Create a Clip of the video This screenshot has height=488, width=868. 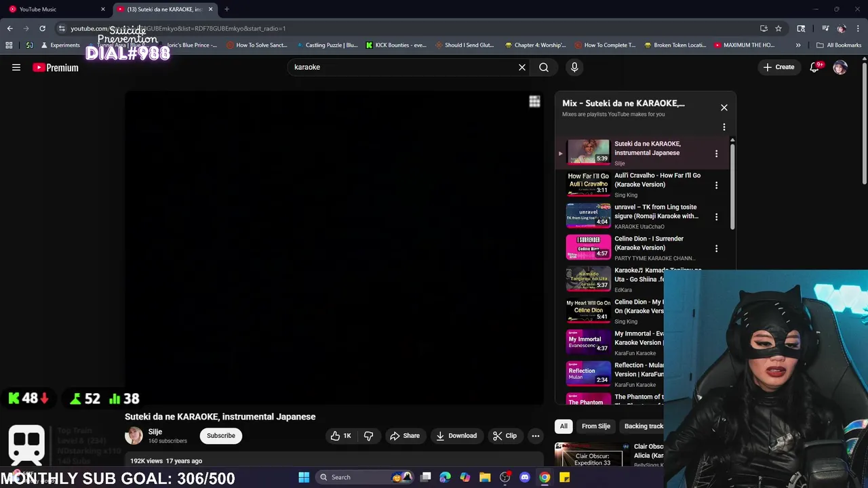[x=505, y=436]
